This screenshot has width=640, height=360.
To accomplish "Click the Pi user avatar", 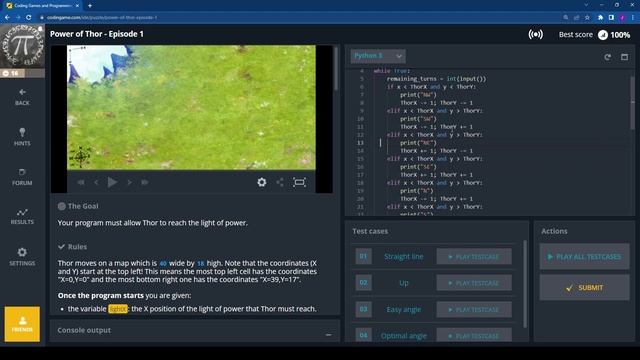I will click(x=22, y=46).
